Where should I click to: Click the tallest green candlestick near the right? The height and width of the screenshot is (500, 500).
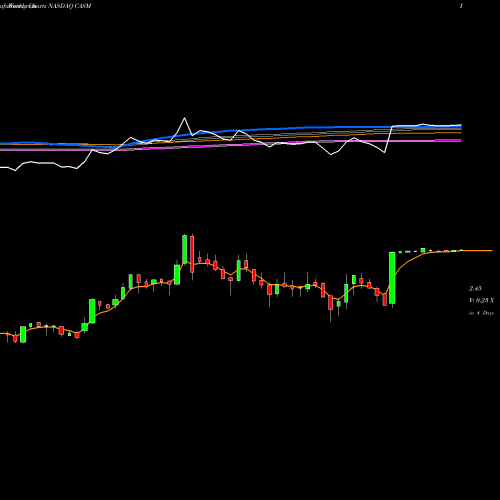pos(392,278)
